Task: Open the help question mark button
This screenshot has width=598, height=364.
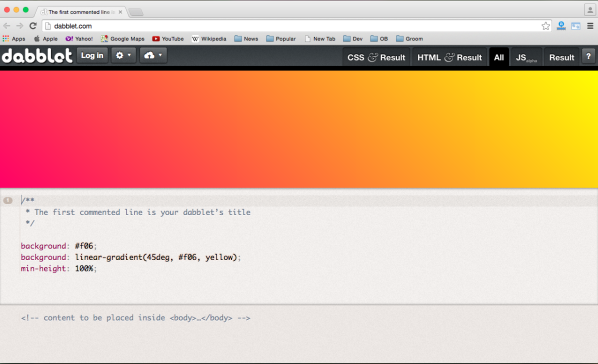Action: point(588,56)
